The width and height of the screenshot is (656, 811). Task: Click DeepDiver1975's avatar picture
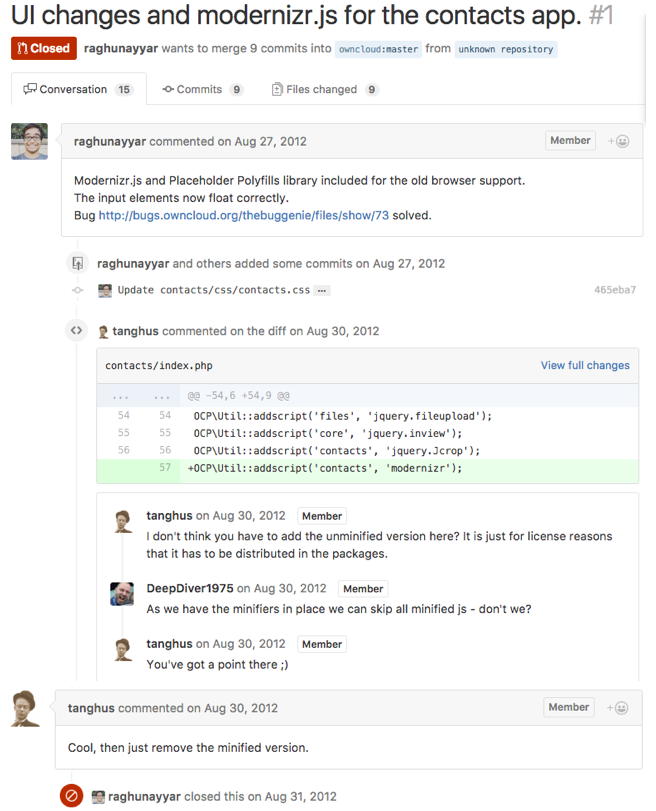(x=122, y=593)
